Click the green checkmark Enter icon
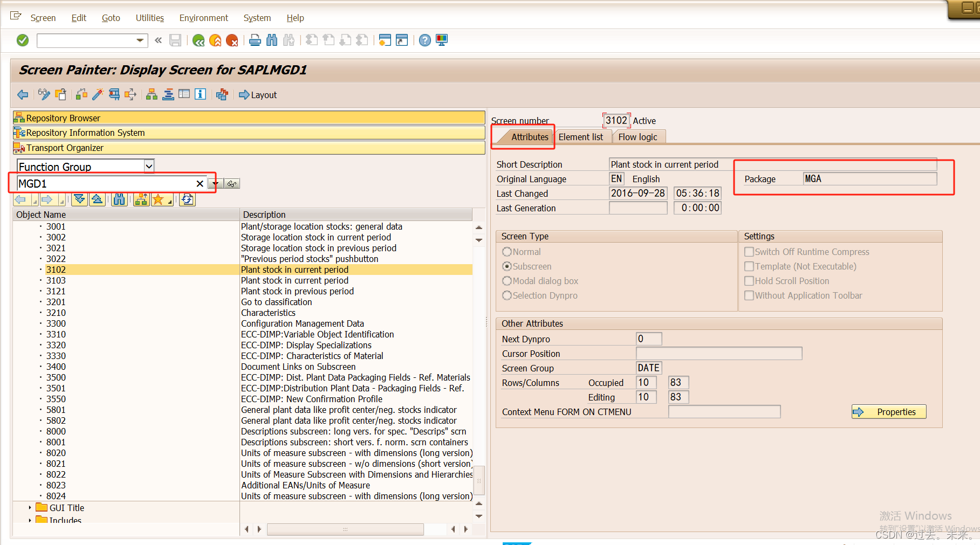Viewport: 980px width, 545px height. tap(23, 40)
